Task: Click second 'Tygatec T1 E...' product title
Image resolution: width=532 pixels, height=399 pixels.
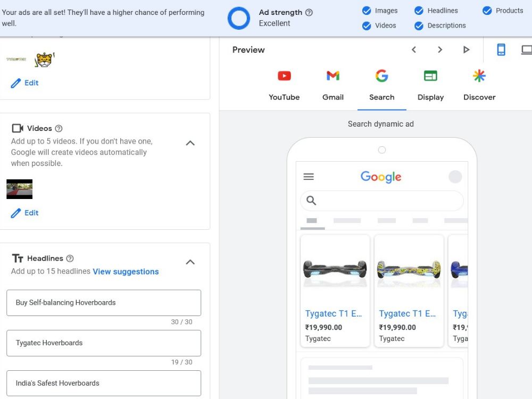Action: 407,313
